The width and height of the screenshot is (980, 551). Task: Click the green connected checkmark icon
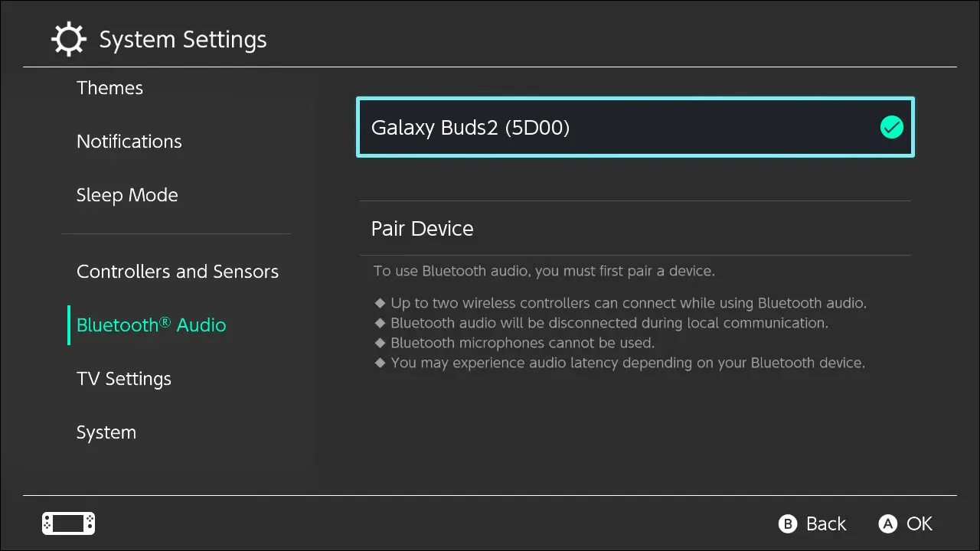(891, 127)
